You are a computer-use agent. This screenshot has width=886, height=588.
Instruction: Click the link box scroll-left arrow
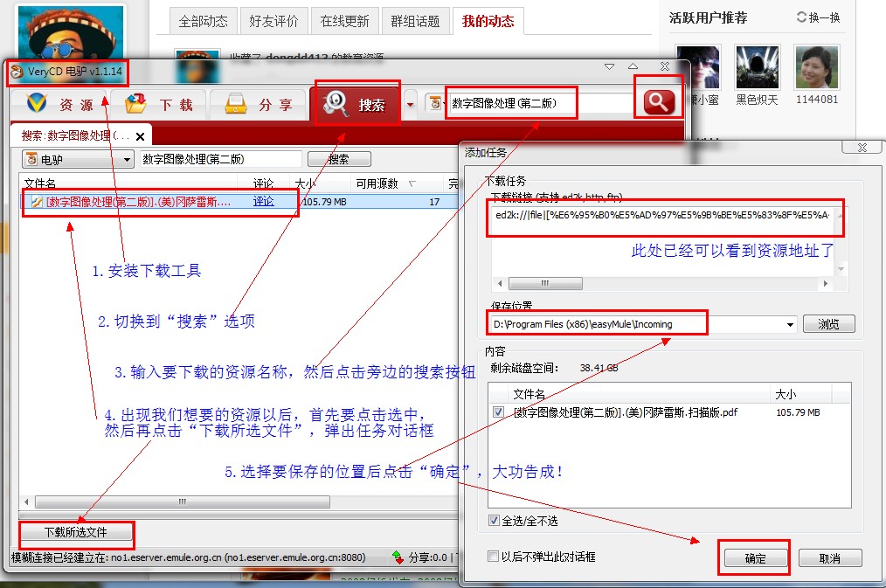tap(500, 283)
